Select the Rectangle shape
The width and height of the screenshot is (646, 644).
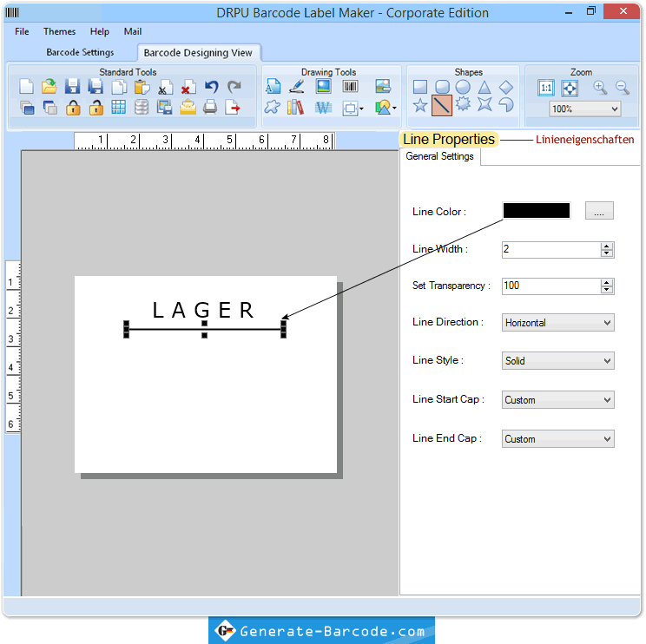pos(420,87)
